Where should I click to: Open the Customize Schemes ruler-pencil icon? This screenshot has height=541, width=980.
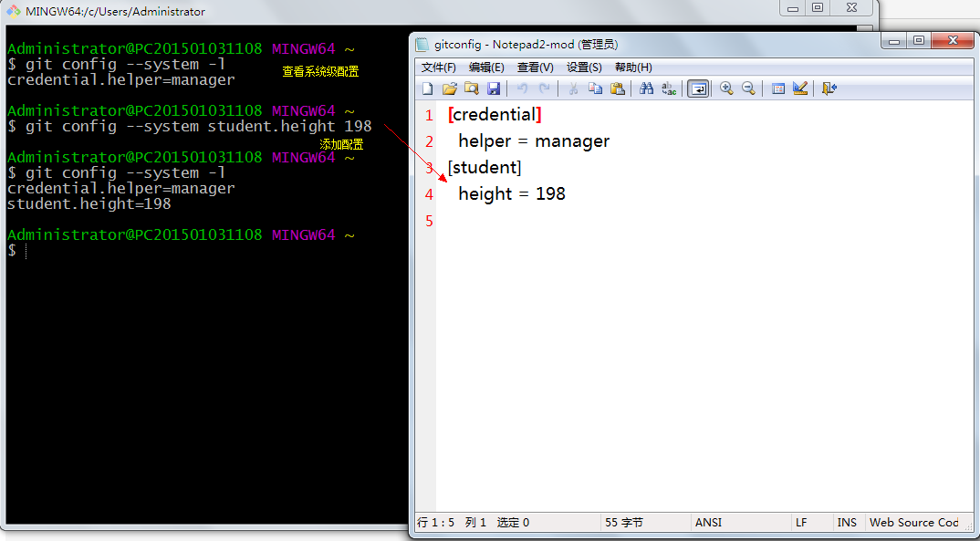(800, 88)
